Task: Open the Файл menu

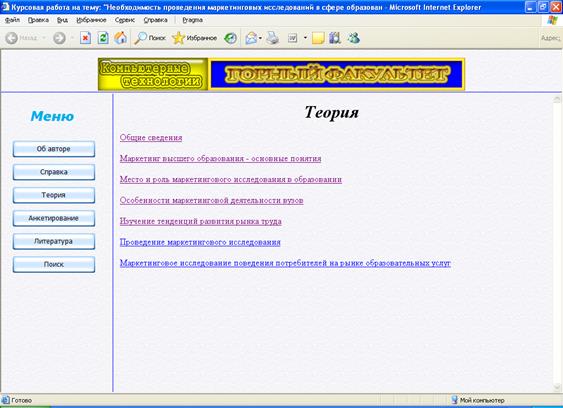Action: 13,20
